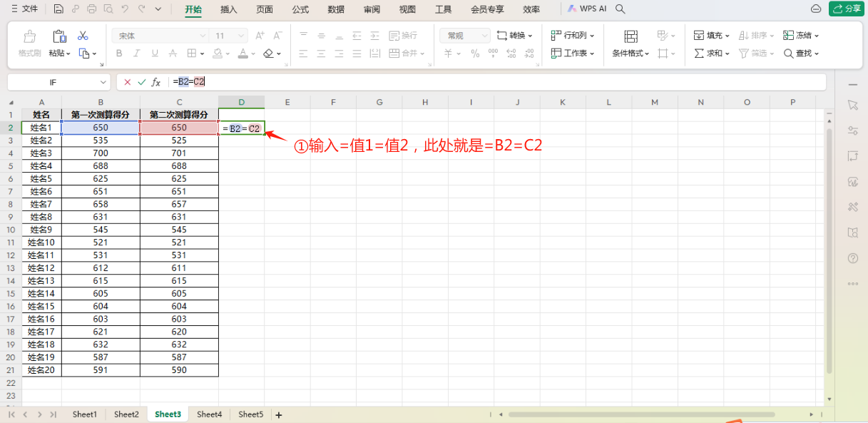The height and width of the screenshot is (423, 868).
Task: Click the Merge (合并) button
Action: 407,53
